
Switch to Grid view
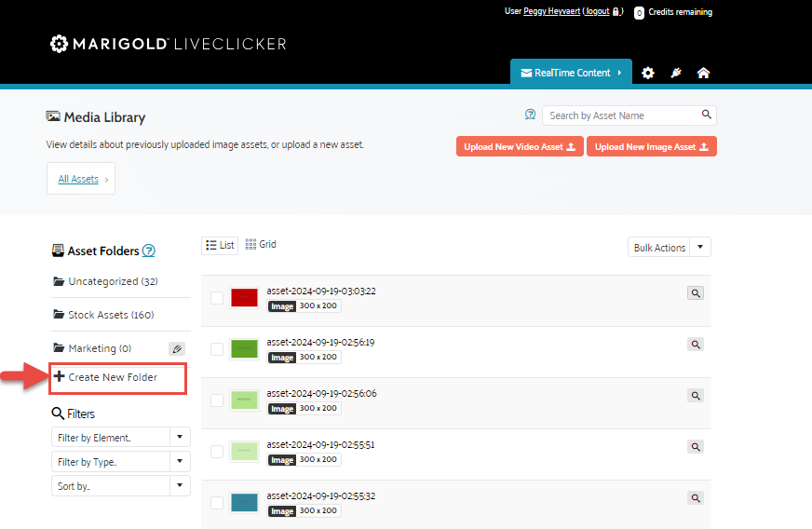(x=261, y=245)
